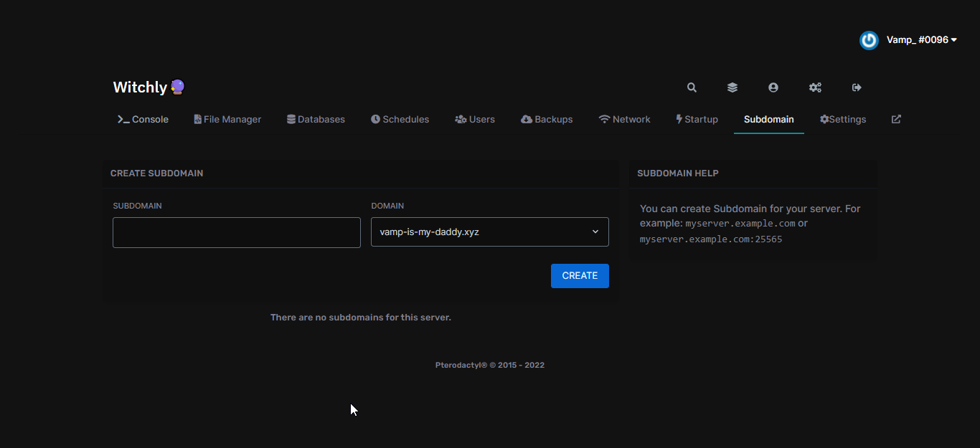This screenshot has height=448, width=980.
Task: Click the crystal ball emoji next to Witchly
Action: 179,86
